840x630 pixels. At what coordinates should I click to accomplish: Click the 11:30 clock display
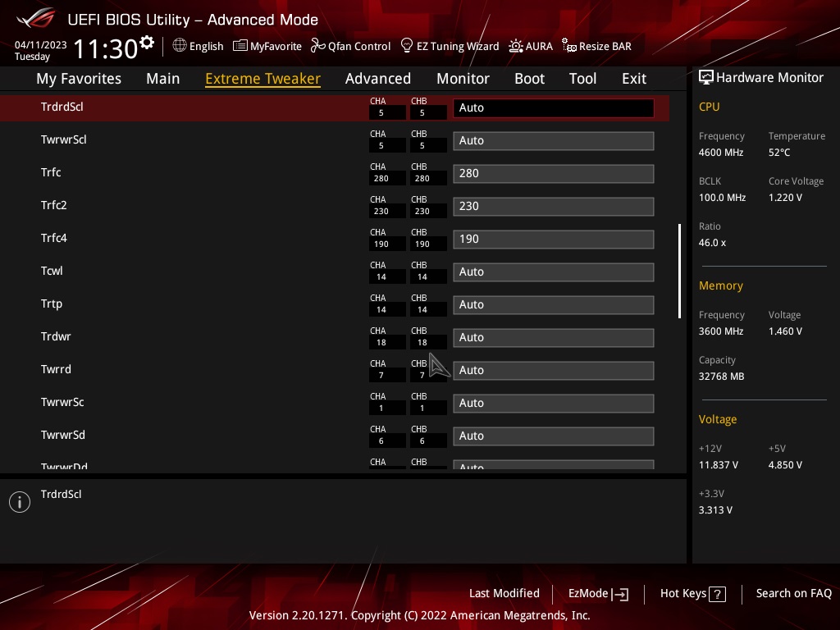coord(106,48)
